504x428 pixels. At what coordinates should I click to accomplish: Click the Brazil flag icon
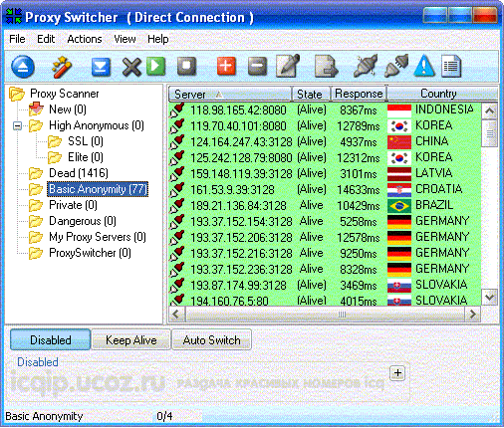click(399, 206)
